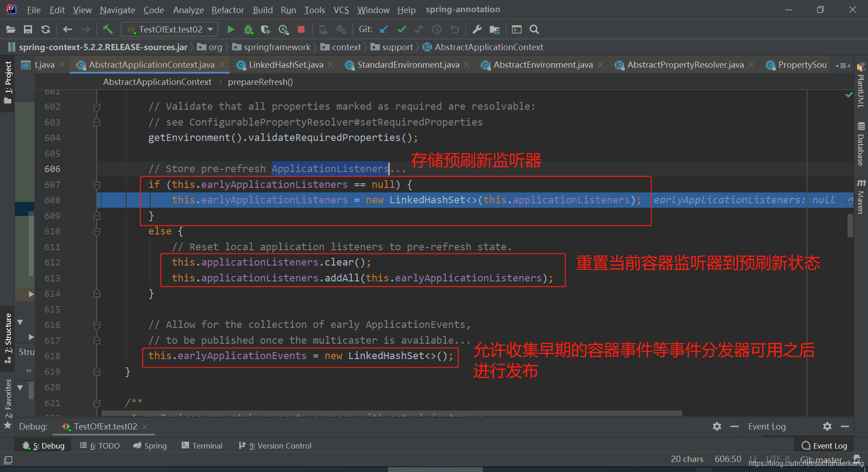Toggle the Terminal tool window
The height and width of the screenshot is (472, 868).
click(202, 446)
